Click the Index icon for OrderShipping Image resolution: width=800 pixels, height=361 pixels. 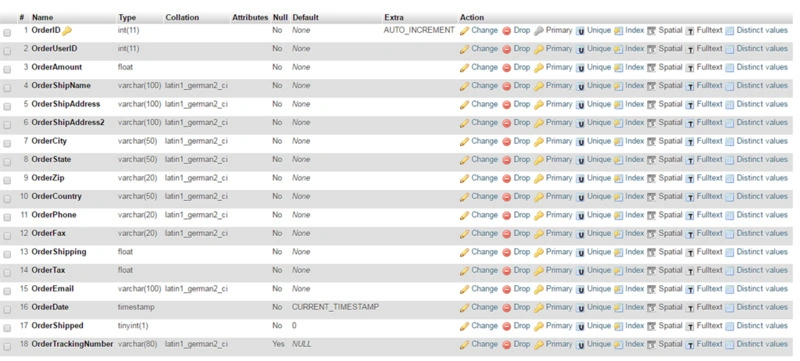point(618,252)
